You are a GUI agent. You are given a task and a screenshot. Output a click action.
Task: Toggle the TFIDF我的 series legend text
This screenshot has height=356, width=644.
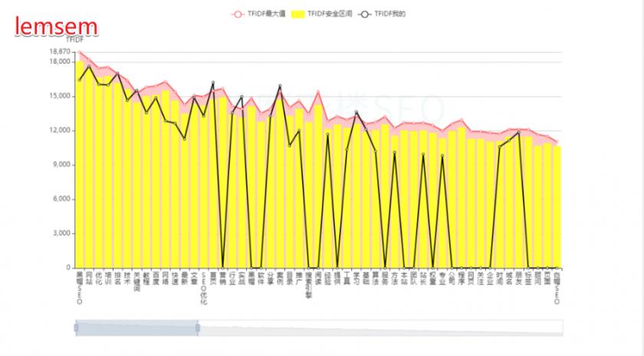pyautogui.click(x=389, y=14)
